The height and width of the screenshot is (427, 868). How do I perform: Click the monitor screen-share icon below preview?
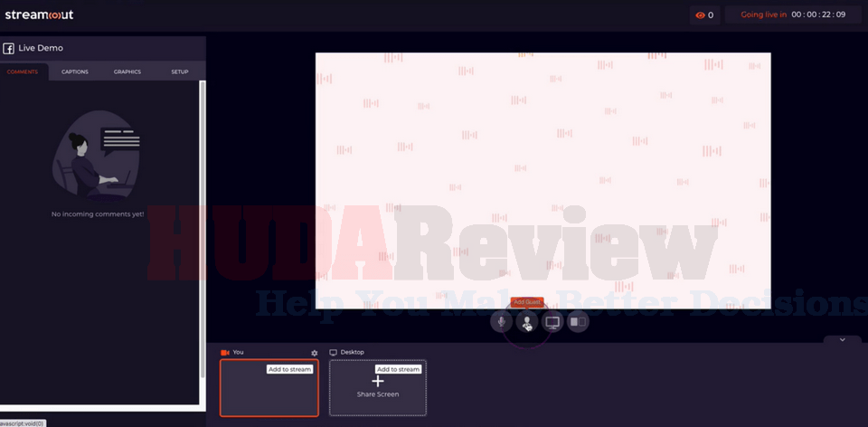[x=552, y=322]
